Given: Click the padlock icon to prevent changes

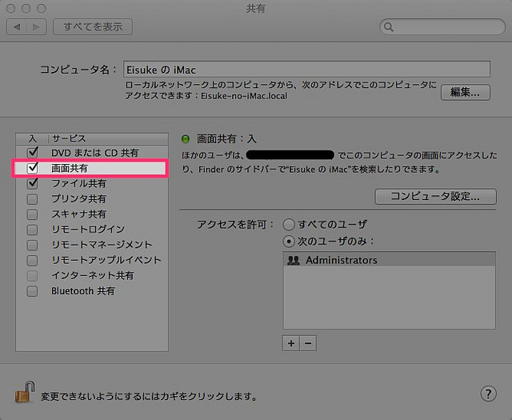Looking at the screenshot, I should pyautogui.click(x=25, y=392).
